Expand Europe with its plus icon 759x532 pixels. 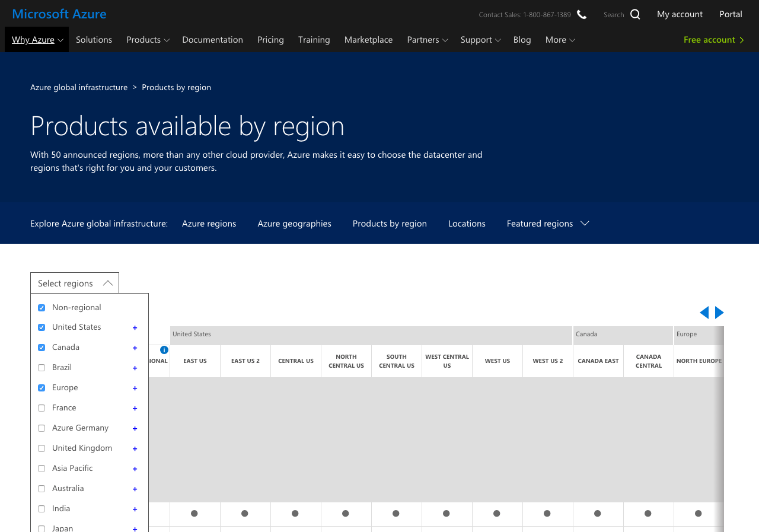[x=135, y=388]
